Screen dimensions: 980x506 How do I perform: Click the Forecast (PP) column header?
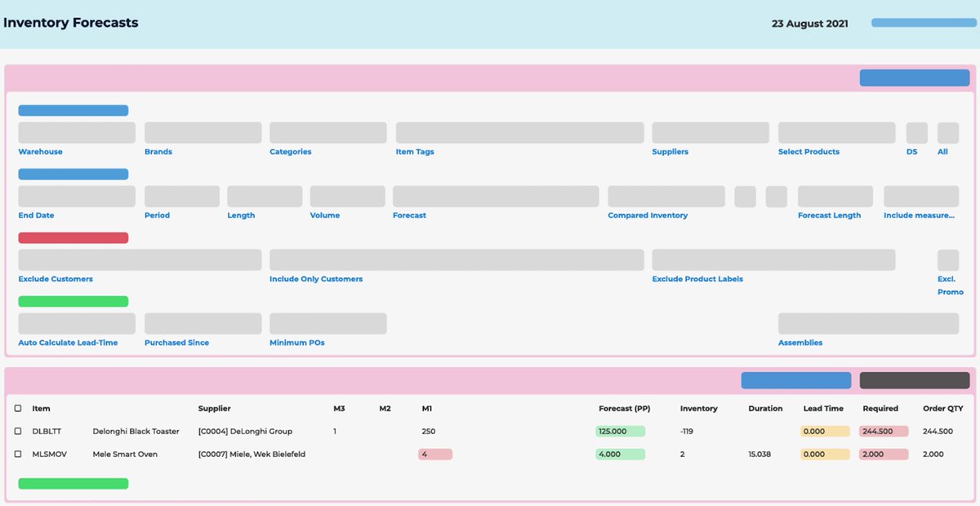tap(625, 408)
